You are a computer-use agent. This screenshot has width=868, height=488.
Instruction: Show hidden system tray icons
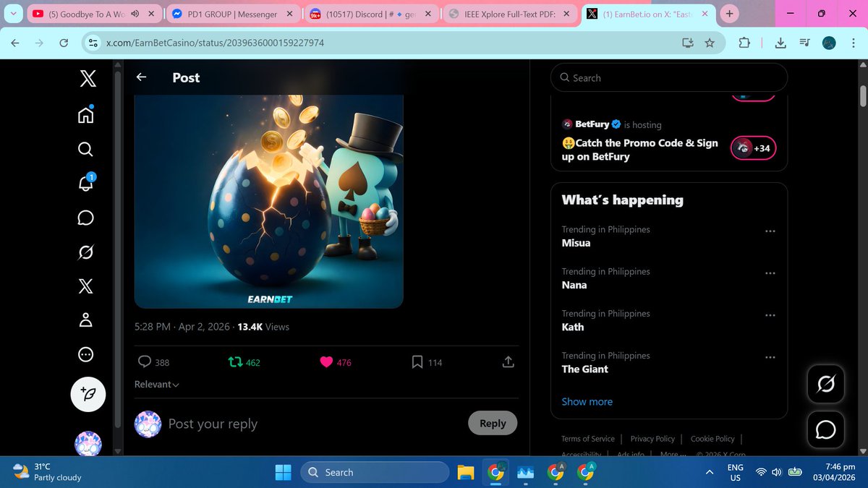point(710,472)
